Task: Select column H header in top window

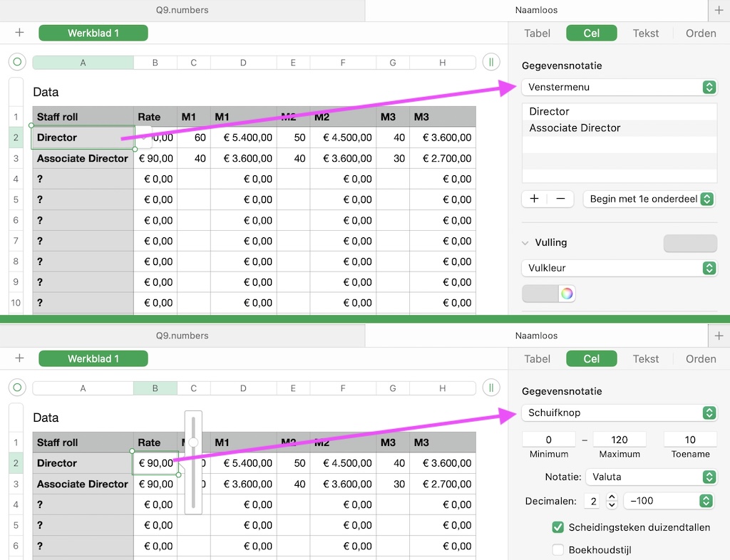Action: tap(442, 62)
